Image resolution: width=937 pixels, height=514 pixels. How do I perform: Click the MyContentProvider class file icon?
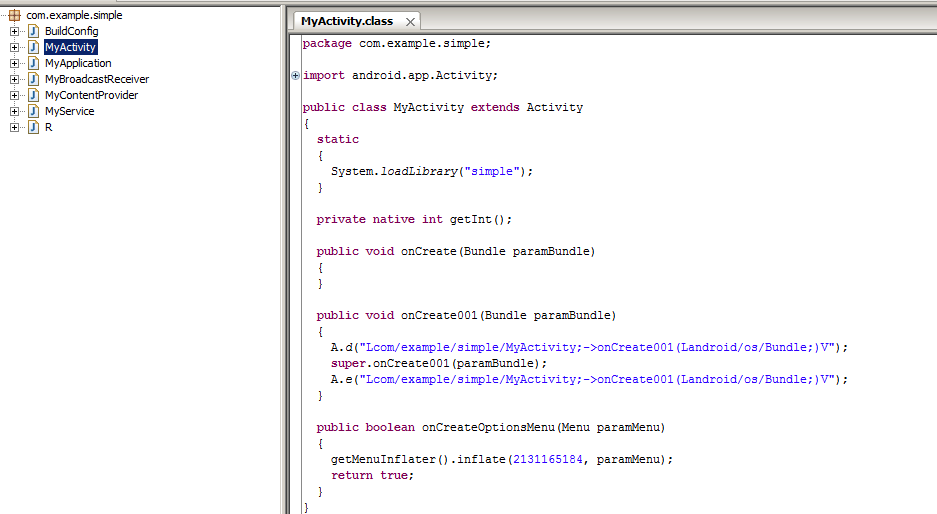(x=33, y=95)
